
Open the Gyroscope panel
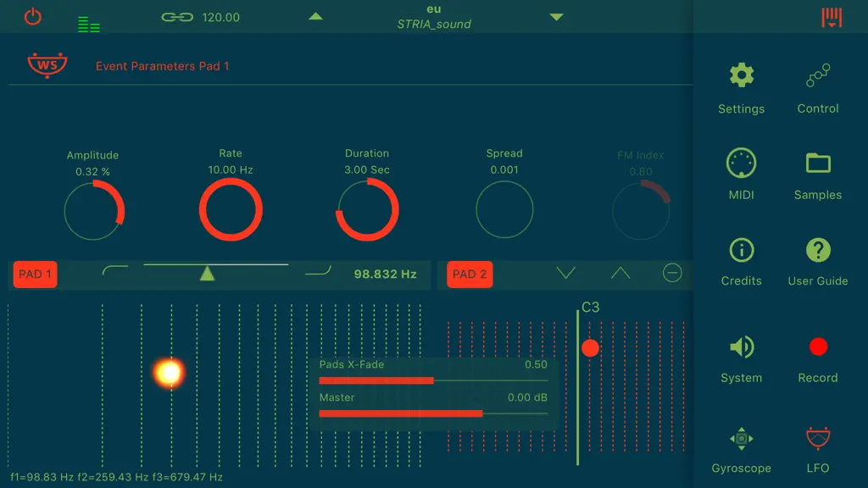tap(741, 439)
